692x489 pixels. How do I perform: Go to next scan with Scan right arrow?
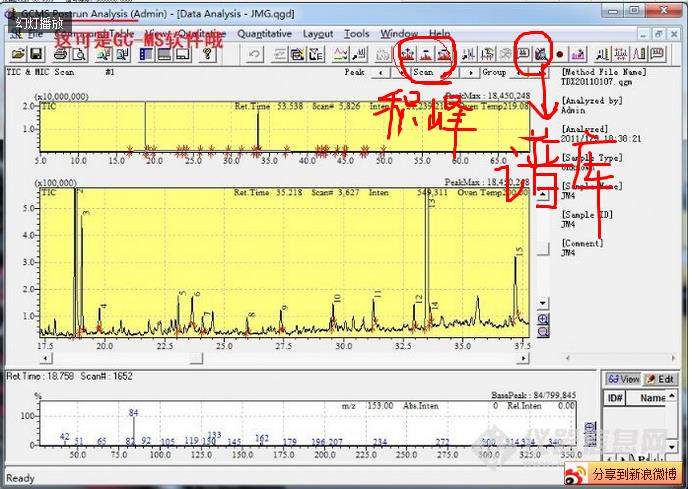coord(471,72)
